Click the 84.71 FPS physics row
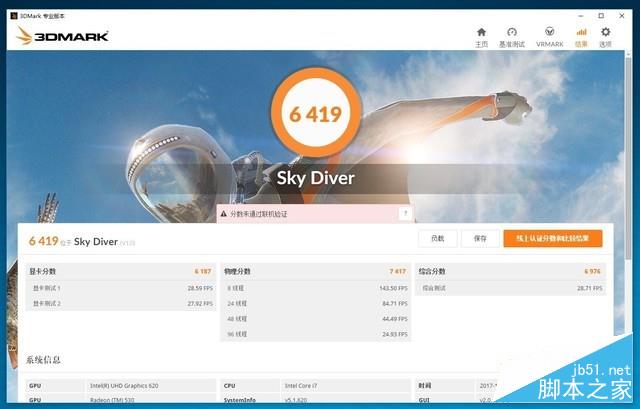Viewport: 640px width, 409px height. (316, 303)
